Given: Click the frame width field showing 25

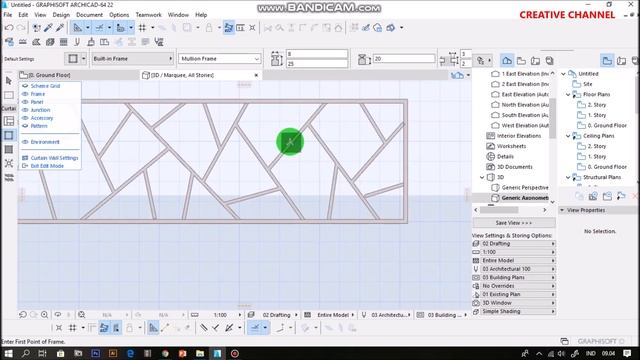Looking at the screenshot, I should pos(317,64).
